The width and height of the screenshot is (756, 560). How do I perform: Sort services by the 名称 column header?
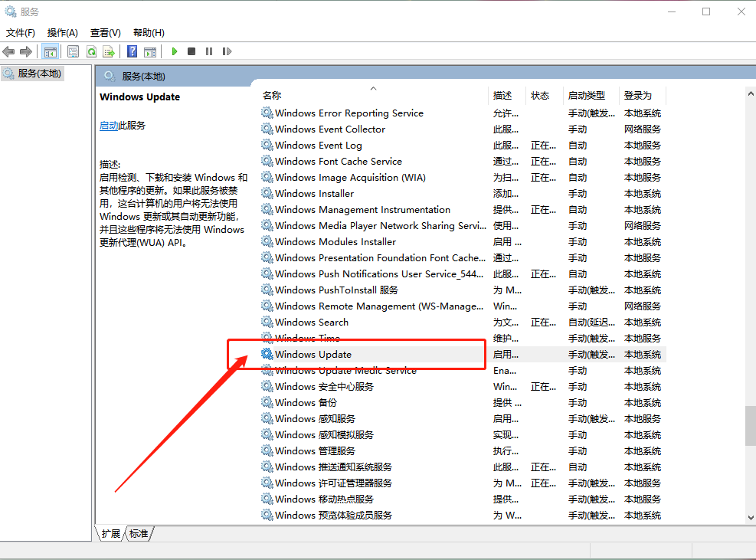[272, 95]
